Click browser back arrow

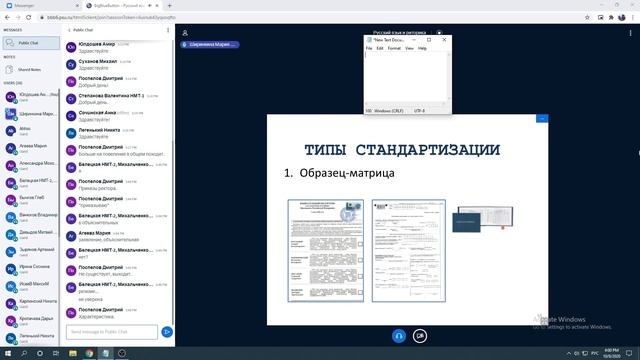(x=7, y=18)
